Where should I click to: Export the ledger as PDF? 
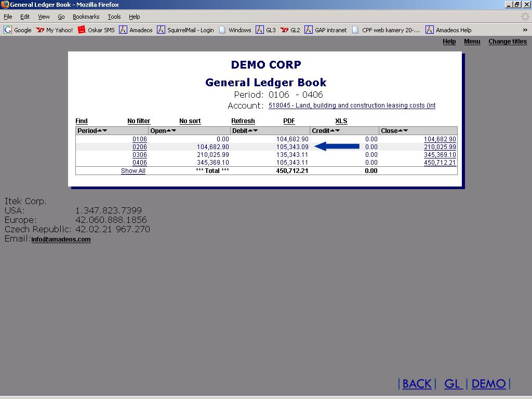289,121
